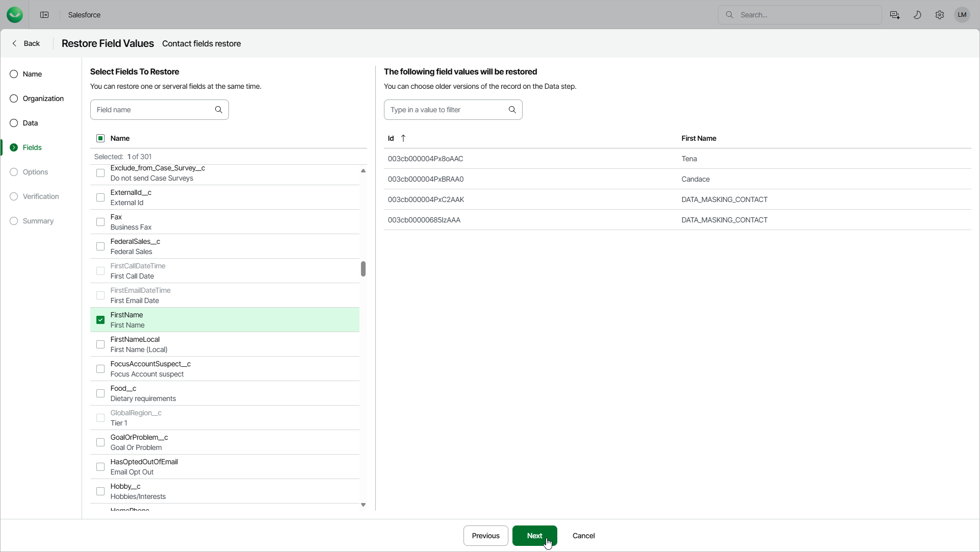Click the value filter search magnifier
Viewport: 980px width, 552px height.
tap(512, 110)
